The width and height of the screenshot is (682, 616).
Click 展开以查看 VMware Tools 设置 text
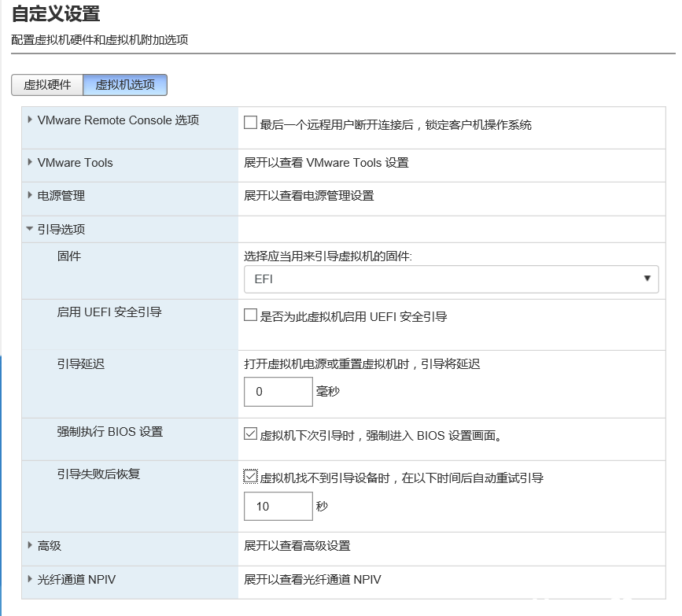coord(326,163)
